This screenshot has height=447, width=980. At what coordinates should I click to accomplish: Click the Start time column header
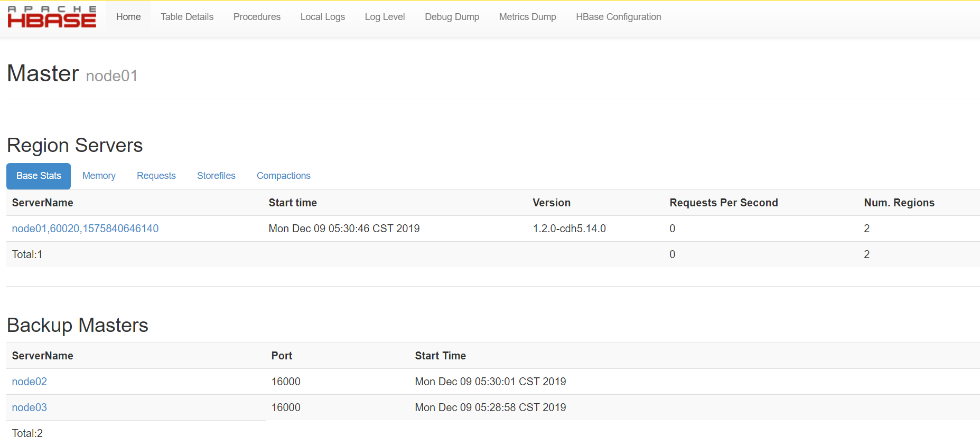pyautogui.click(x=293, y=203)
